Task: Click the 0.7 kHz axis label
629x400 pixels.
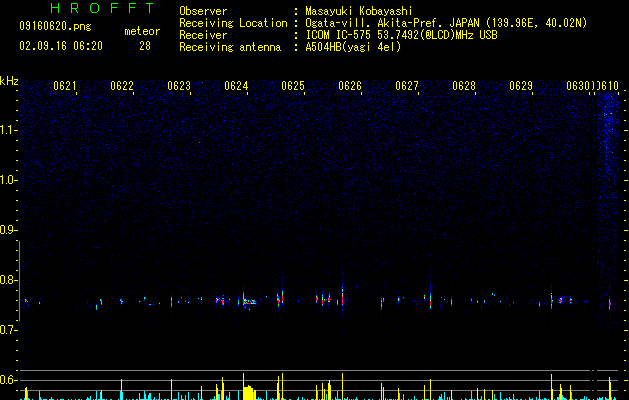Action: pos(8,330)
